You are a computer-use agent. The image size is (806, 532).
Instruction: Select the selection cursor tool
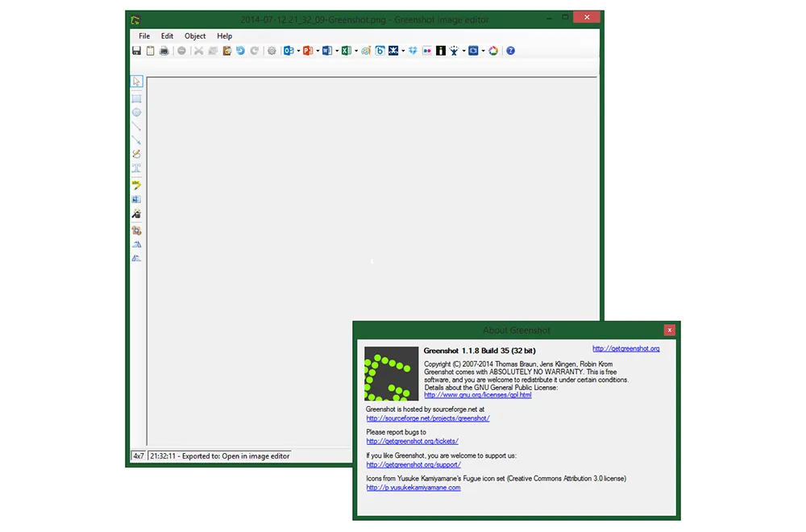pos(137,81)
